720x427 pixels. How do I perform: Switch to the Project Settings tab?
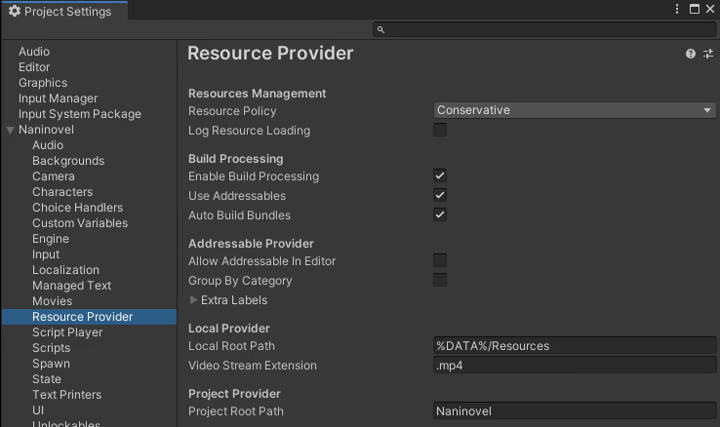[65, 11]
